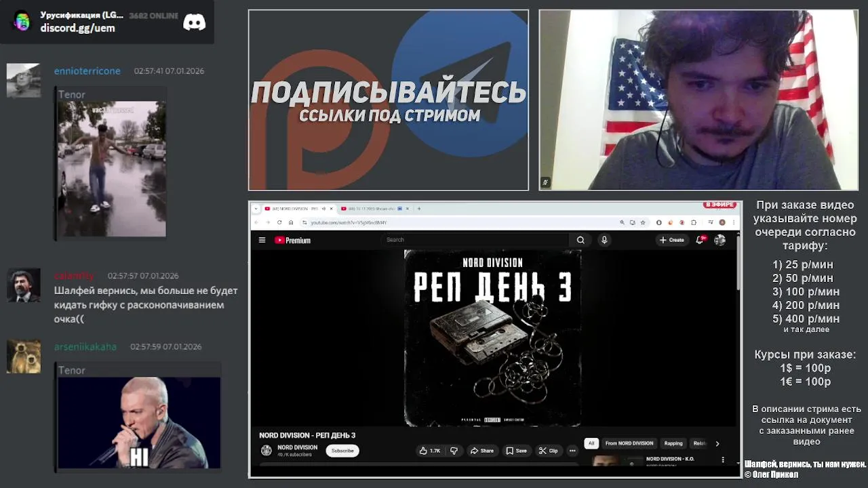Mute audio icon on NORD DIVISION tab
The image size is (868, 488).
[323, 209]
